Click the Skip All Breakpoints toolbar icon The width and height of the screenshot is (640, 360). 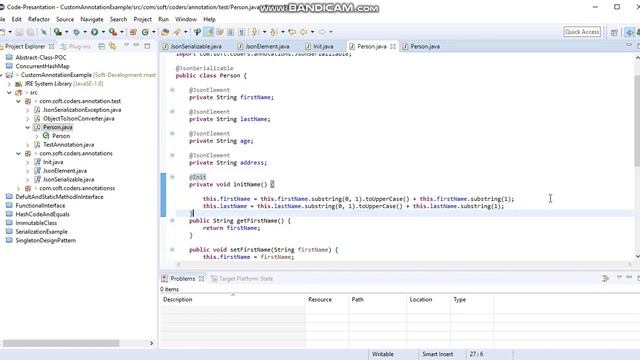point(44,32)
